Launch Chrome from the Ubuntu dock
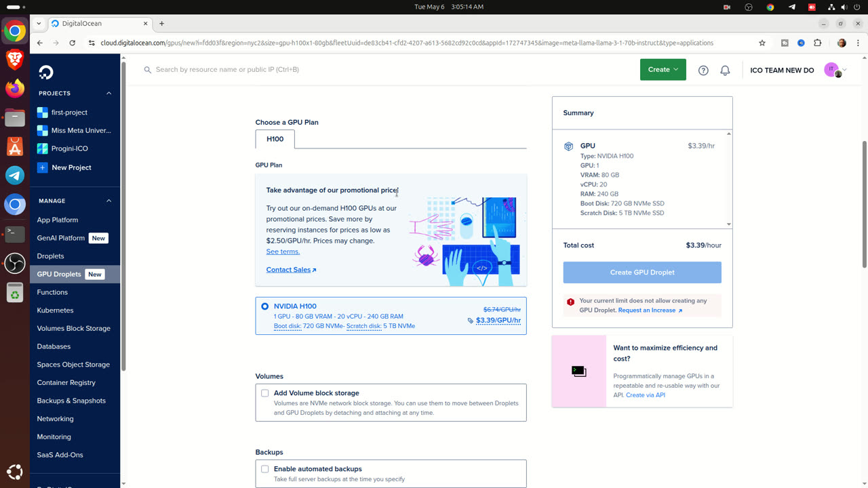The height and width of the screenshot is (488, 868). coord(15,31)
